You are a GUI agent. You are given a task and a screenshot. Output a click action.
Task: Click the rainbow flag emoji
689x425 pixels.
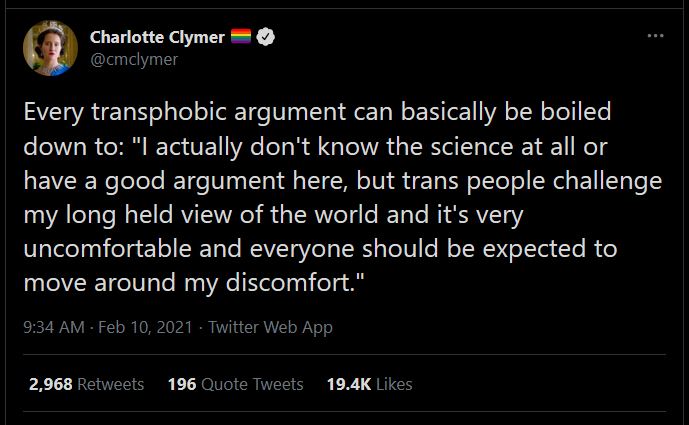click(241, 38)
